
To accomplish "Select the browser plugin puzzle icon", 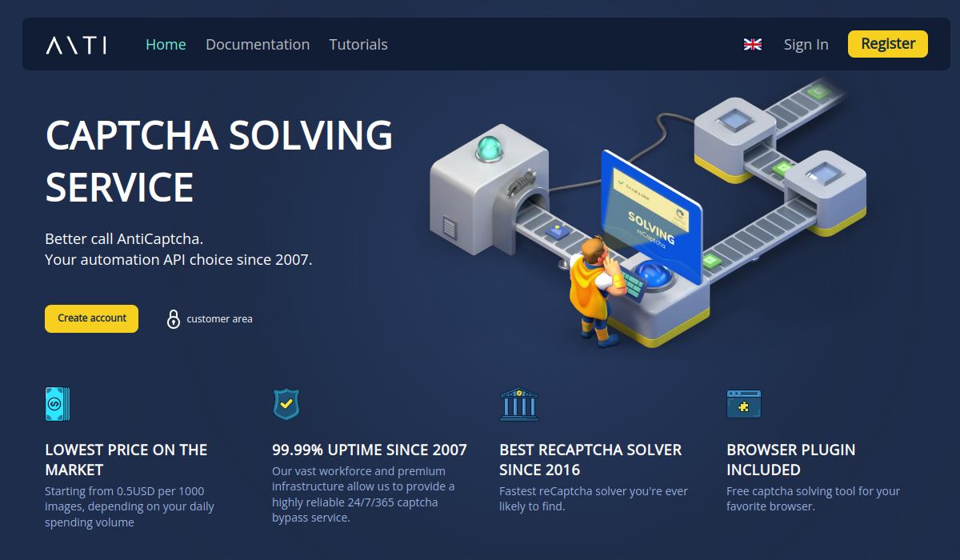I will (744, 404).
